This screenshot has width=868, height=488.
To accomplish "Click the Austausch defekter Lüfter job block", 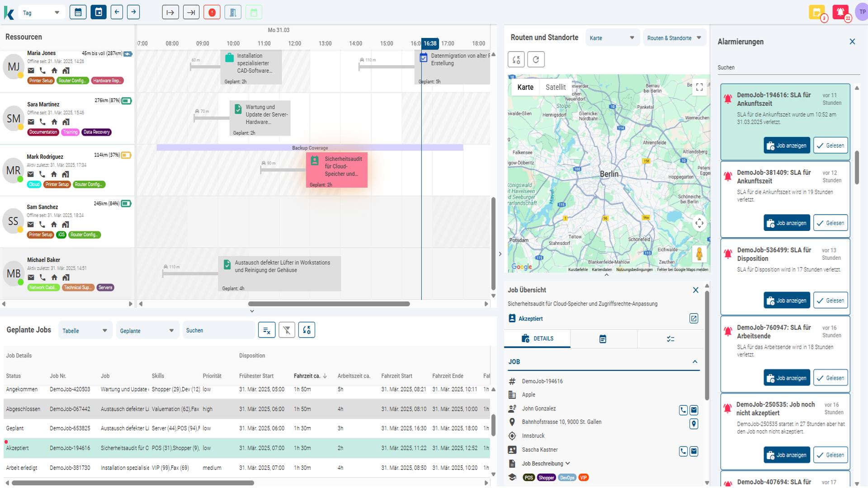I will coord(279,274).
